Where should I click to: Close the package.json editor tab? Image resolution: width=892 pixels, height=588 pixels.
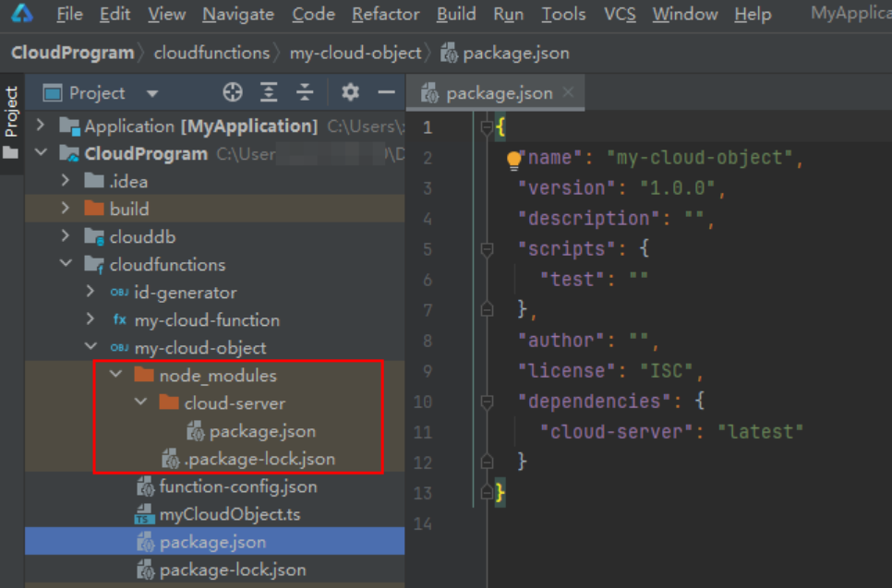click(568, 92)
